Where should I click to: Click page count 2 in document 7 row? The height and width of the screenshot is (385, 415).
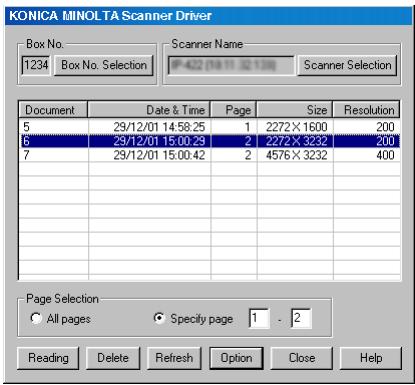click(x=248, y=155)
